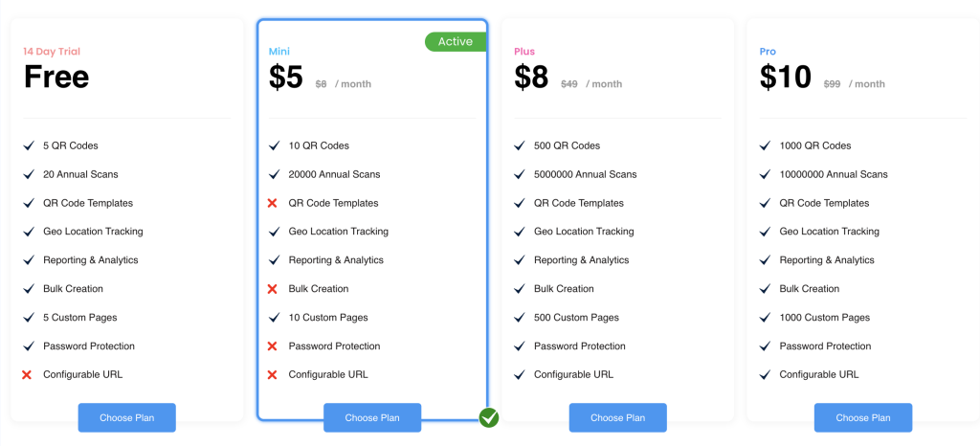
Task: Hit Choose Plan on the Pro plan
Action: pos(862,417)
